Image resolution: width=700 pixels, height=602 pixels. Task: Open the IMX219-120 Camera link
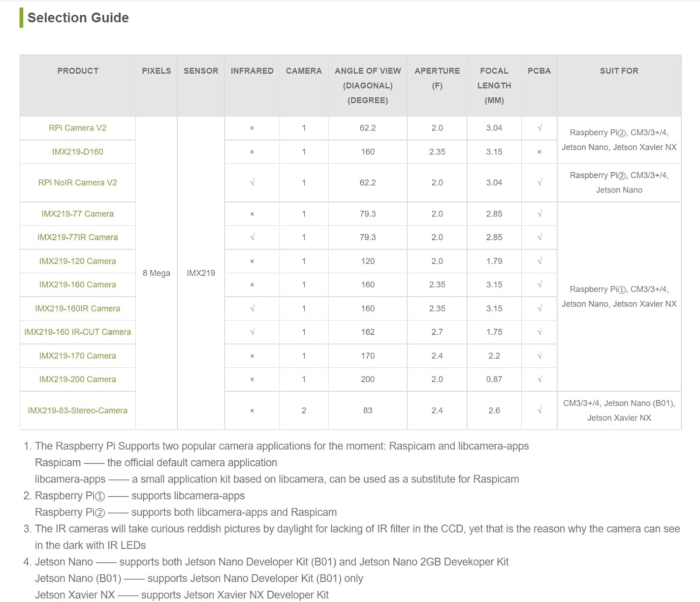(x=77, y=261)
